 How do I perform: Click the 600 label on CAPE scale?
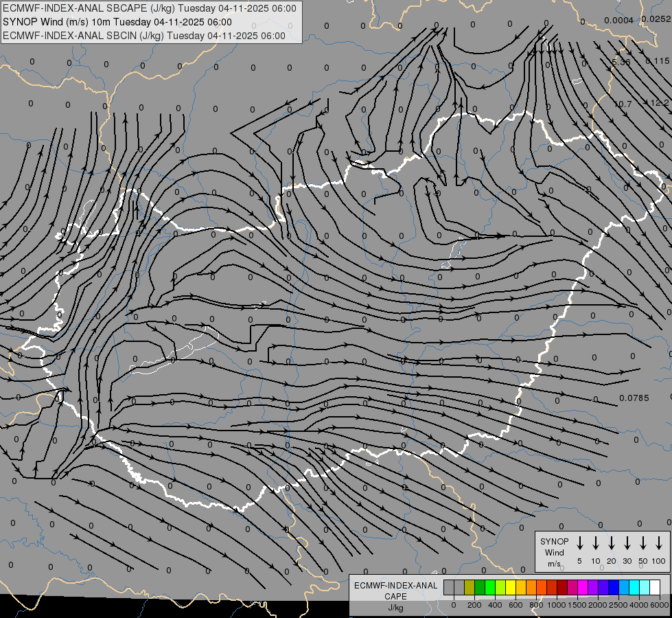515,605
